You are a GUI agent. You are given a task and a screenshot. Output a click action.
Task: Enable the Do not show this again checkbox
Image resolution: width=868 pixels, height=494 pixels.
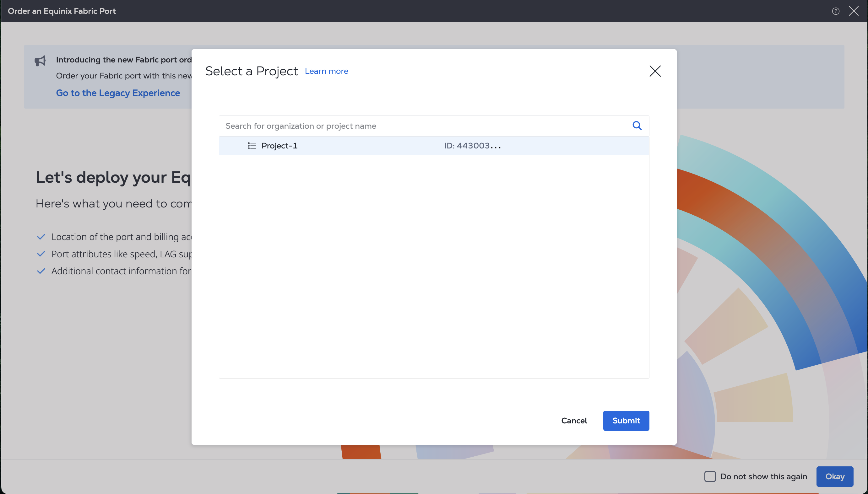(x=710, y=476)
